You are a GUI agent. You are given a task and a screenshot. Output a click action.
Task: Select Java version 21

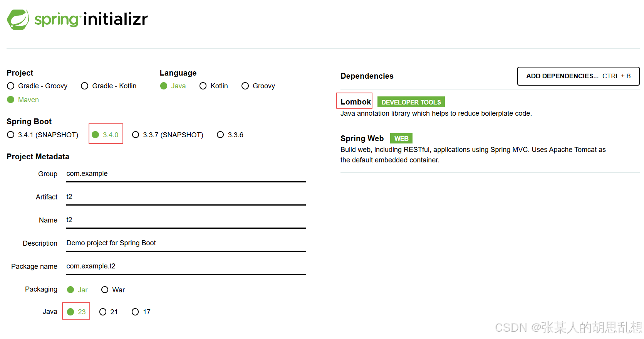click(109, 312)
